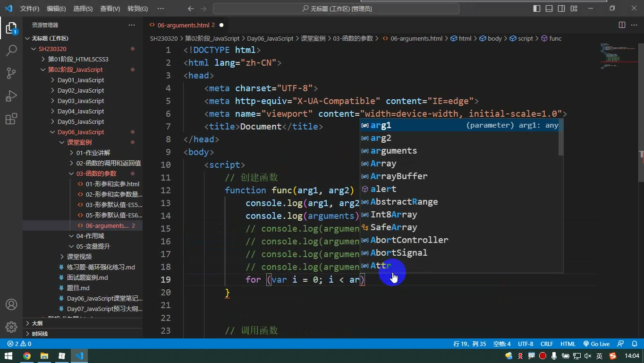Viewport: 644px width, 363px height.
Task: Open the Run and Debug view
Action: (11, 95)
